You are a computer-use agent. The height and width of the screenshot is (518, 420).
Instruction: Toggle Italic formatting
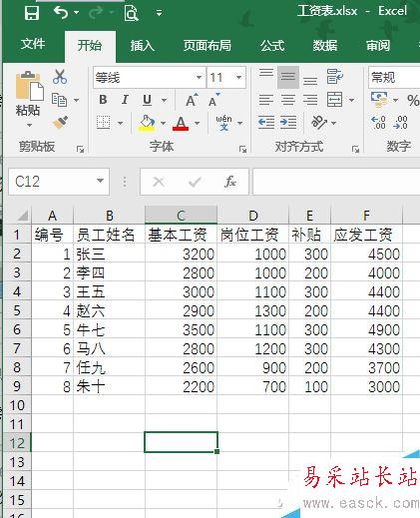(125, 100)
